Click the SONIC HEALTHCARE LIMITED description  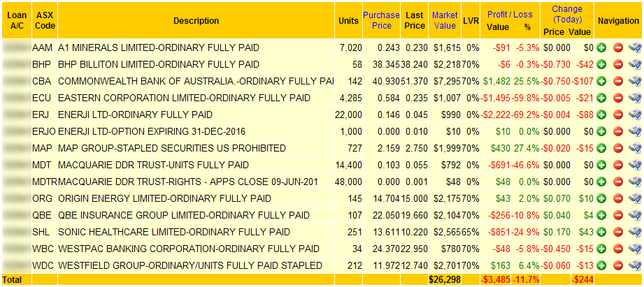click(x=174, y=233)
